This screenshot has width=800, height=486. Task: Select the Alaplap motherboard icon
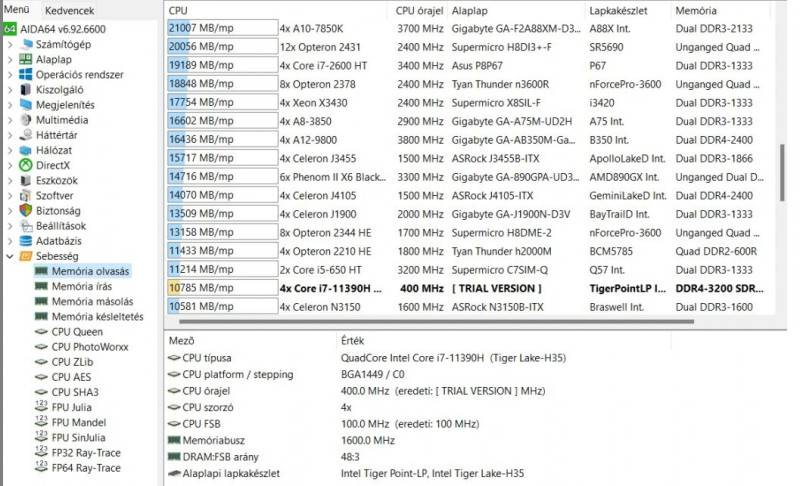click(x=26, y=59)
